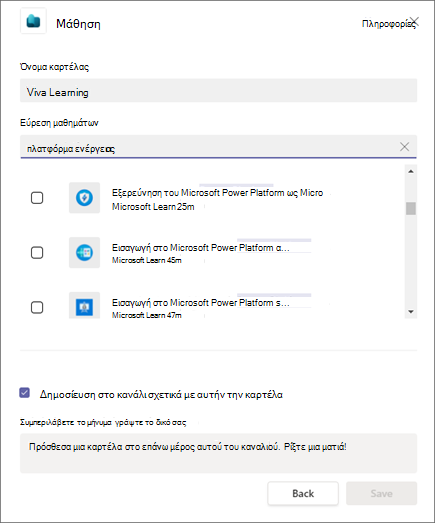Click the scroll down arrow in results

point(411,312)
